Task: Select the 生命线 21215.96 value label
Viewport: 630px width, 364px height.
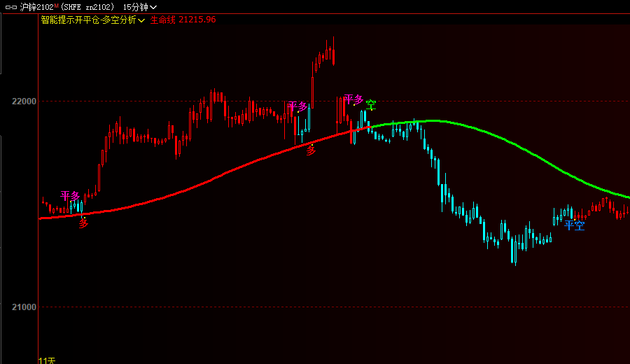Action: pos(183,20)
